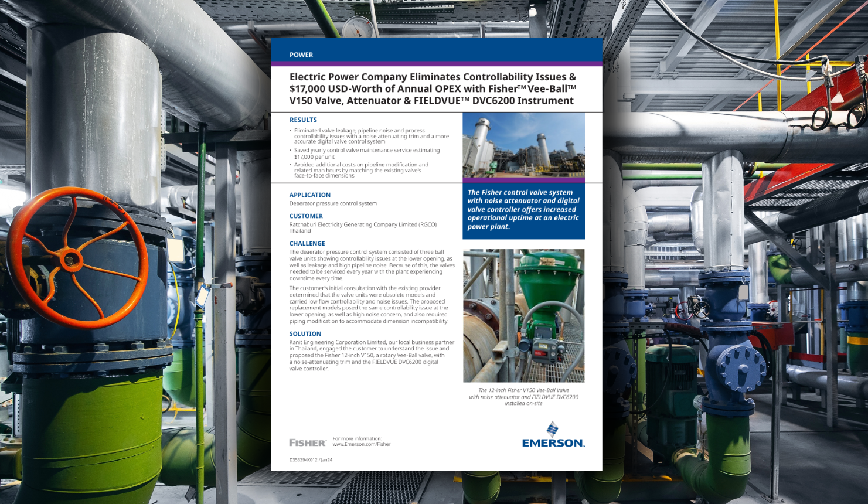Click the paragraph starting 'Kanit Engineering Corporation Limited'

click(x=372, y=355)
